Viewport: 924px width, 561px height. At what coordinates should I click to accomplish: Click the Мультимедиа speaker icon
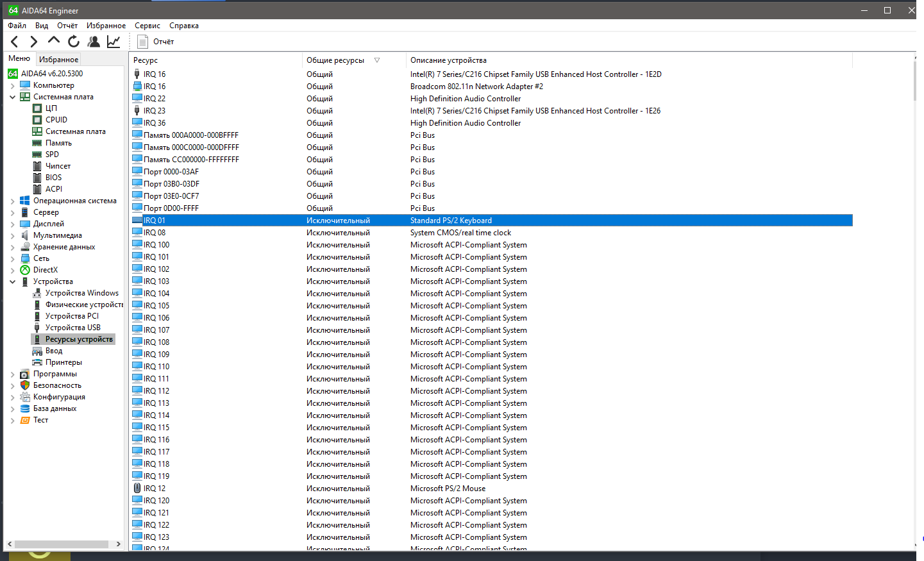25,235
